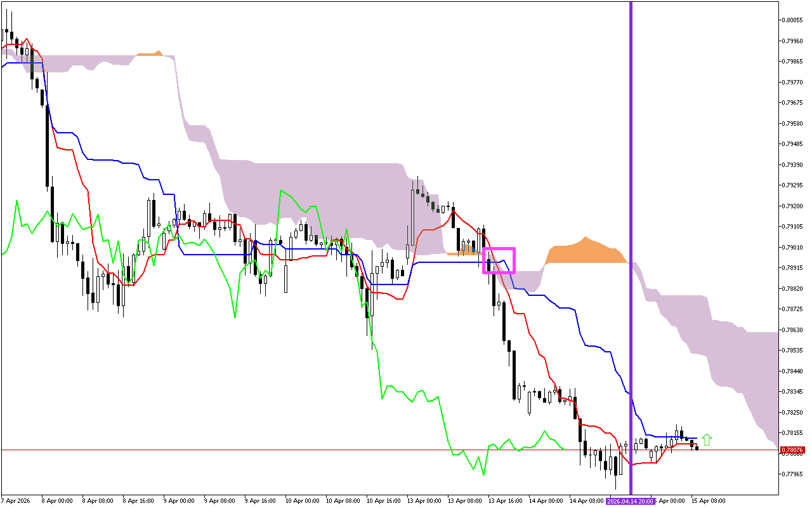The height and width of the screenshot is (508, 812).
Task: Click the purple 2026.04.14 20:00 date label
Action: 630,501
